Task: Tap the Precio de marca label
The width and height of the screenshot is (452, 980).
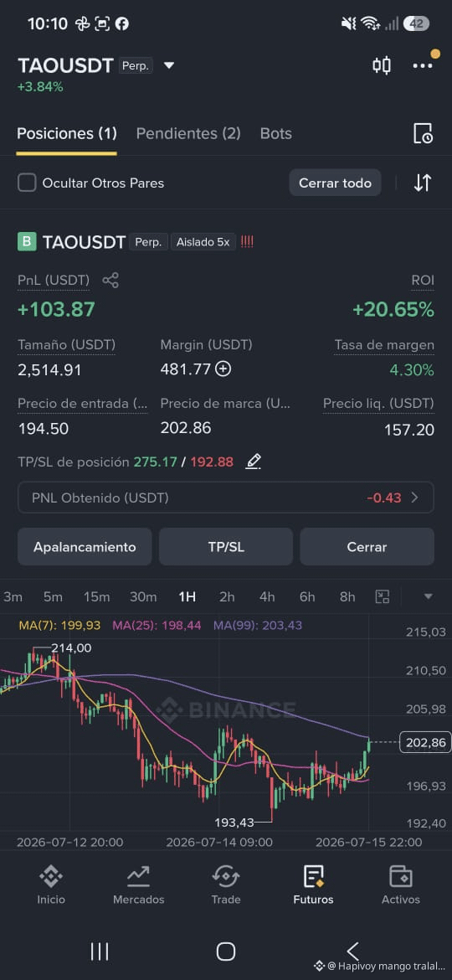Action: (x=225, y=404)
